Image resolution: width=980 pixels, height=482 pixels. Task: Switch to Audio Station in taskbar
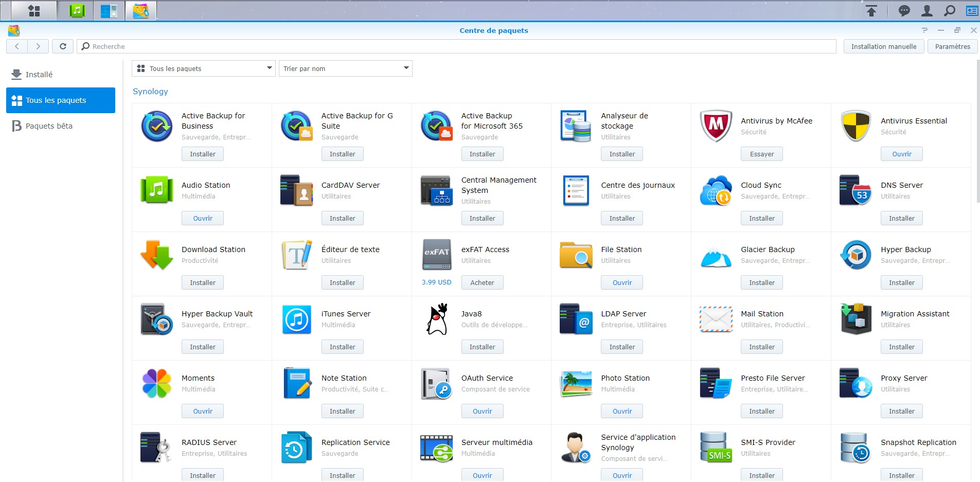(x=77, y=11)
